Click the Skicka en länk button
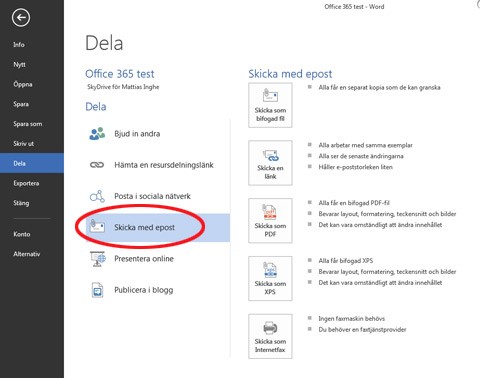480x378 pixels. click(270, 163)
